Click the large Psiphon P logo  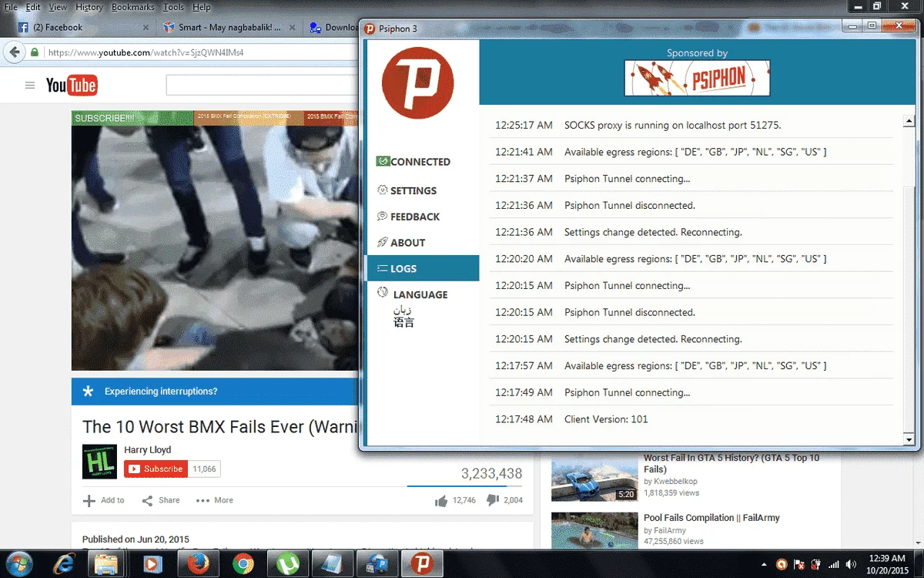pyautogui.click(x=418, y=83)
